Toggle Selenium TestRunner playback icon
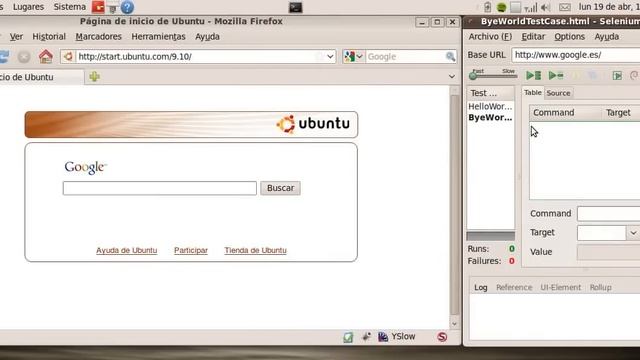The image size is (640, 360). pyautogui.click(x=617, y=76)
